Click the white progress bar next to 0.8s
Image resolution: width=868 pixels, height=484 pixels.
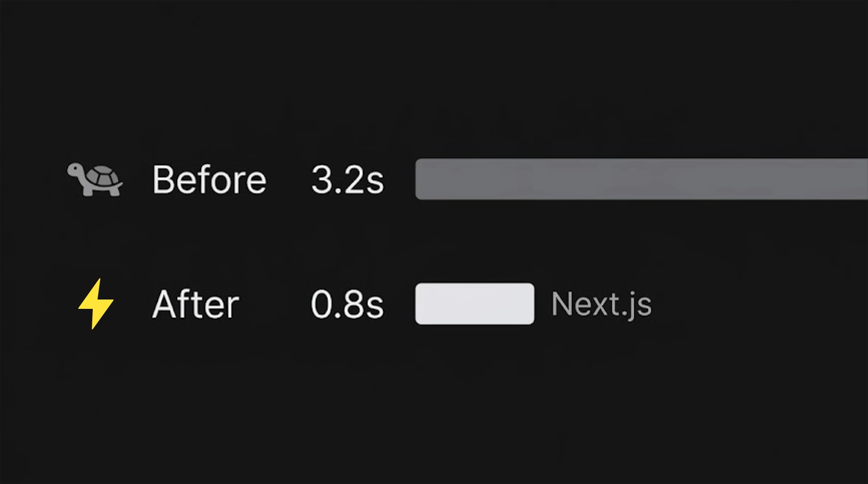coord(474,304)
